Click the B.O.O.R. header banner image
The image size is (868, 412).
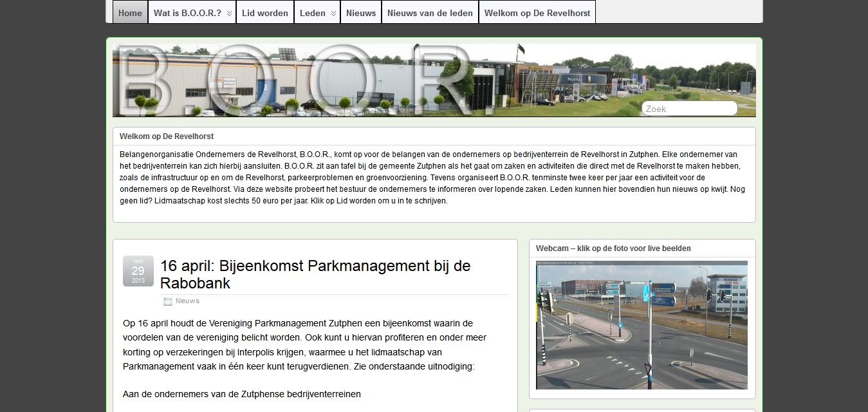pyautogui.click(x=373, y=80)
